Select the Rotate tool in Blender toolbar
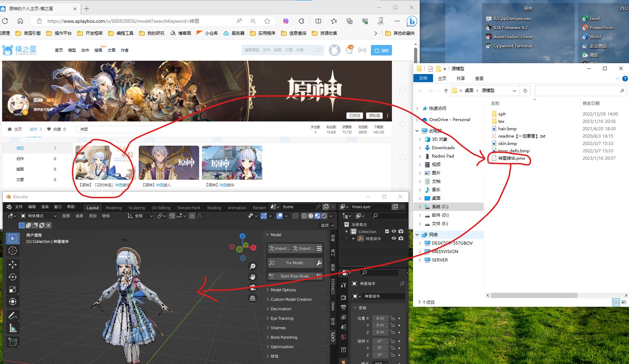The width and height of the screenshot is (629, 364). coord(13,277)
